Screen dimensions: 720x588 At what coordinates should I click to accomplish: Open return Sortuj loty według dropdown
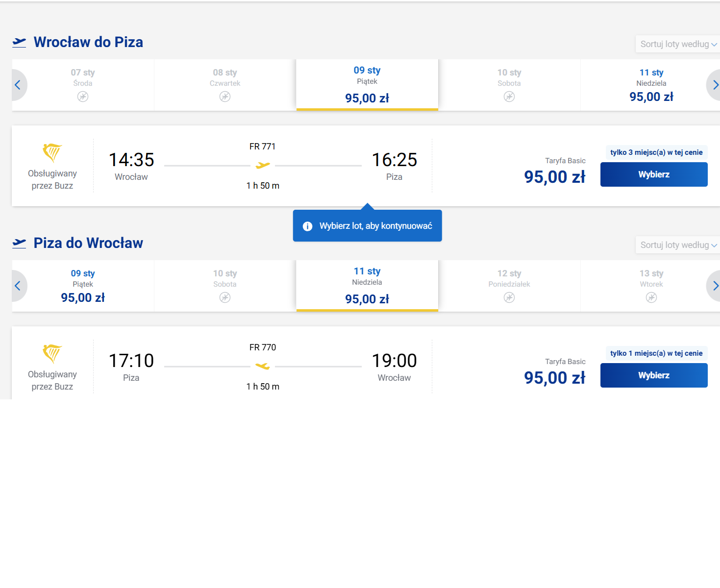click(678, 245)
